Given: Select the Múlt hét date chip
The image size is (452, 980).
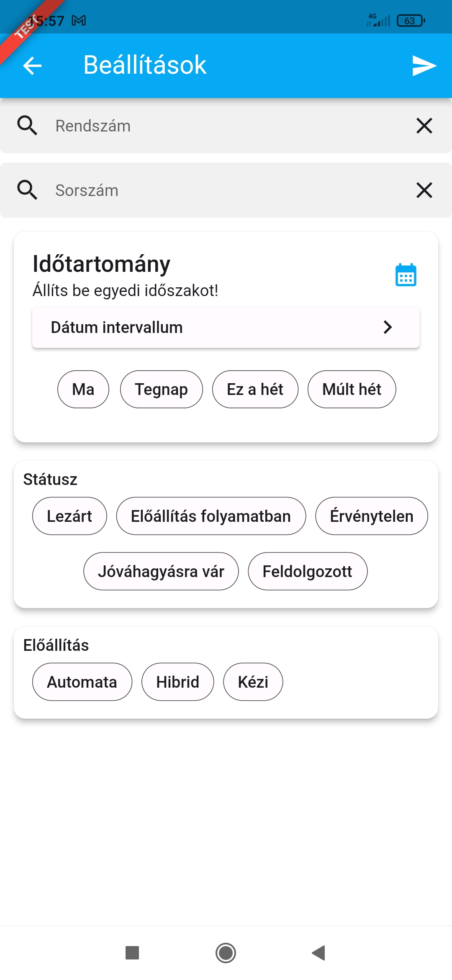Looking at the screenshot, I should (352, 389).
